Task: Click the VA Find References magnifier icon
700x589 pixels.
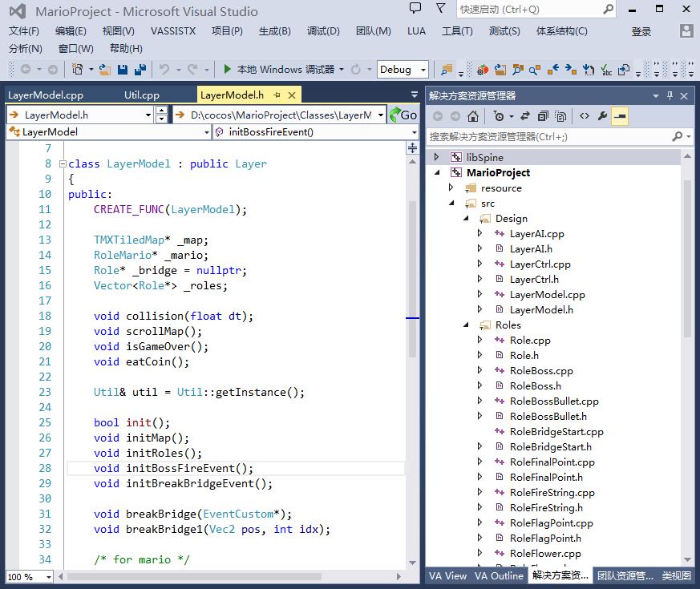Action: (x=535, y=70)
